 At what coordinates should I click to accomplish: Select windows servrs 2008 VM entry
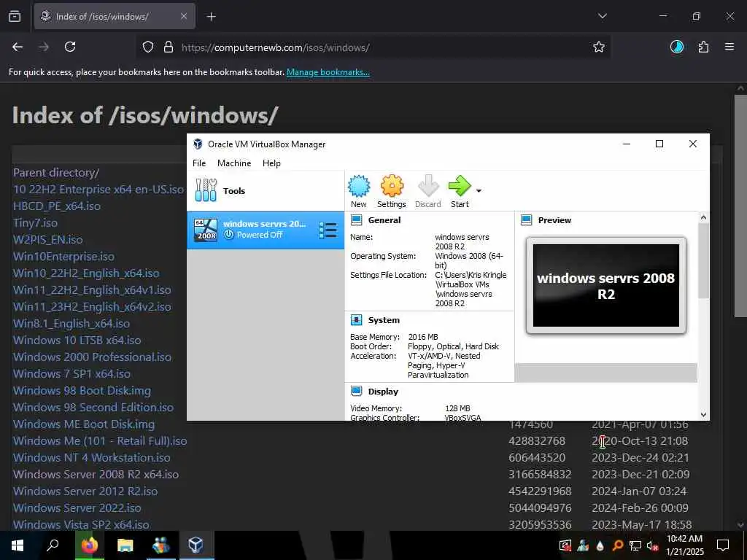pos(266,230)
